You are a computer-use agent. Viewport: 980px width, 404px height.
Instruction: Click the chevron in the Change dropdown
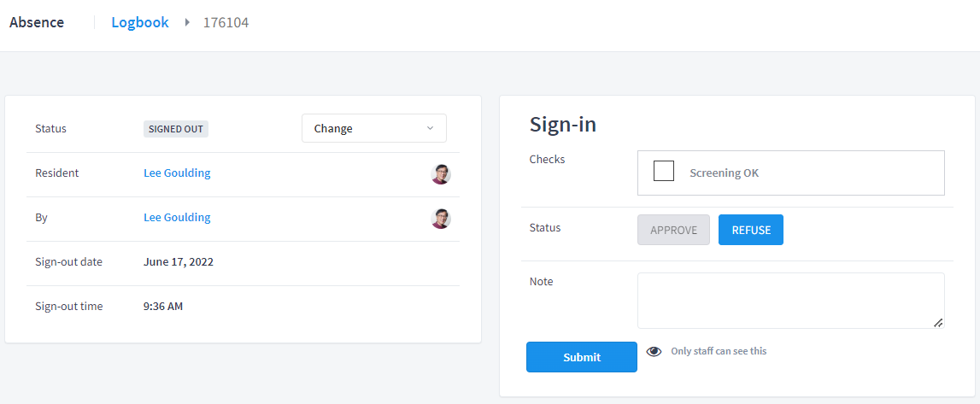click(430, 128)
